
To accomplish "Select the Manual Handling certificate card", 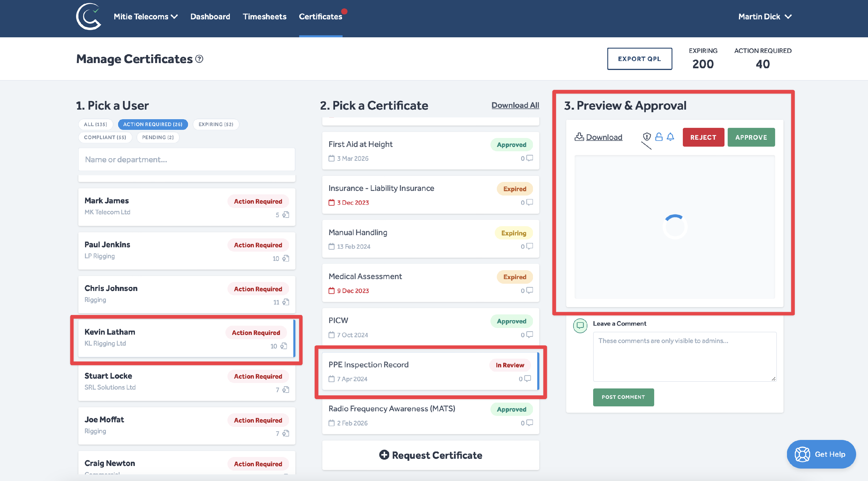I will coord(430,239).
